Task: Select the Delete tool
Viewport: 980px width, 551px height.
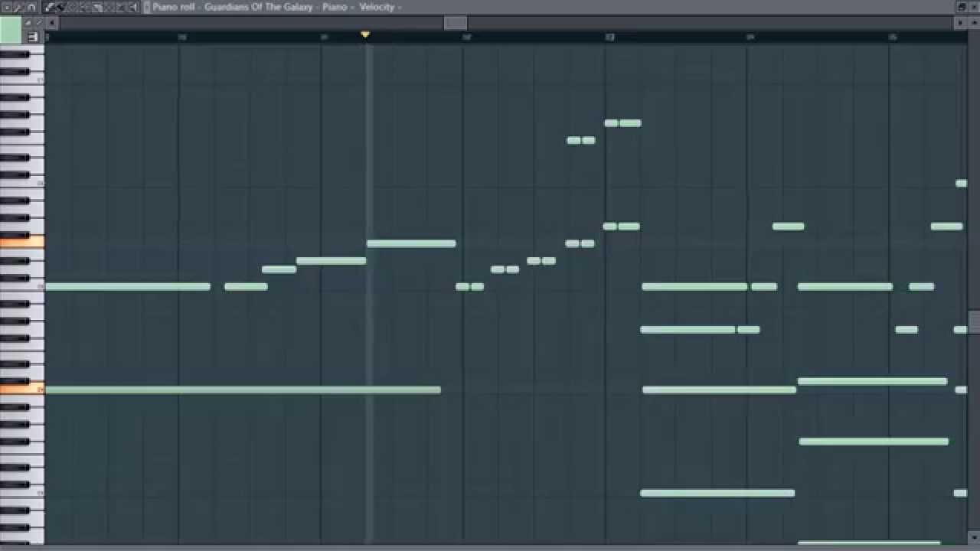Action: click(x=73, y=7)
